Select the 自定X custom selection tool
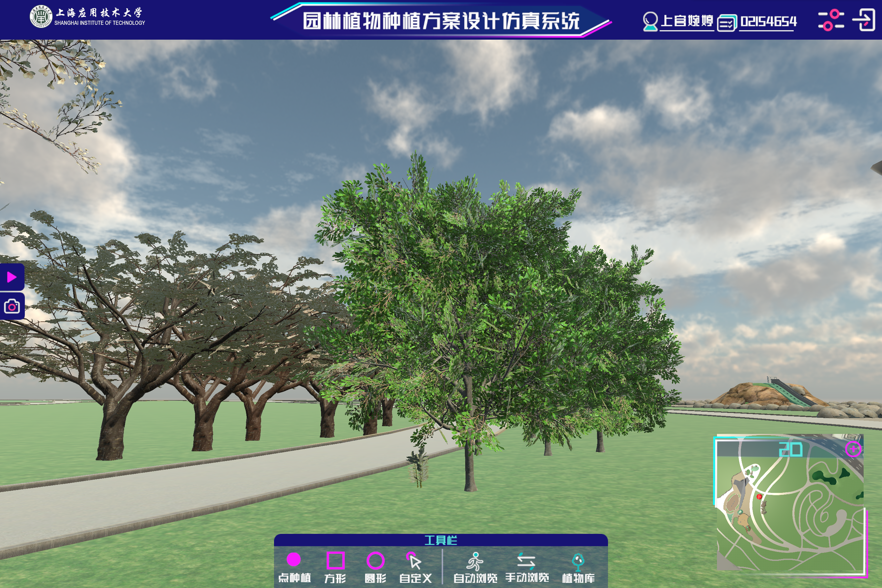 [x=415, y=567]
